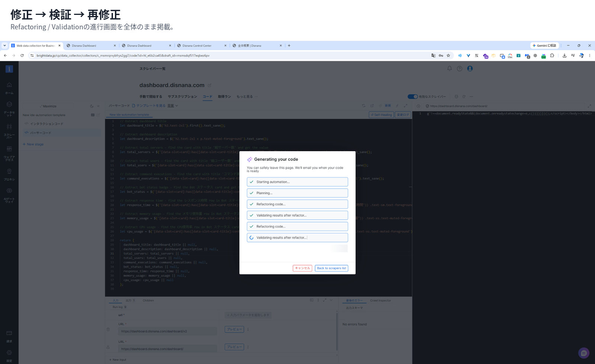
Task: Switch to 手動で開始する tab
Action: point(151,97)
